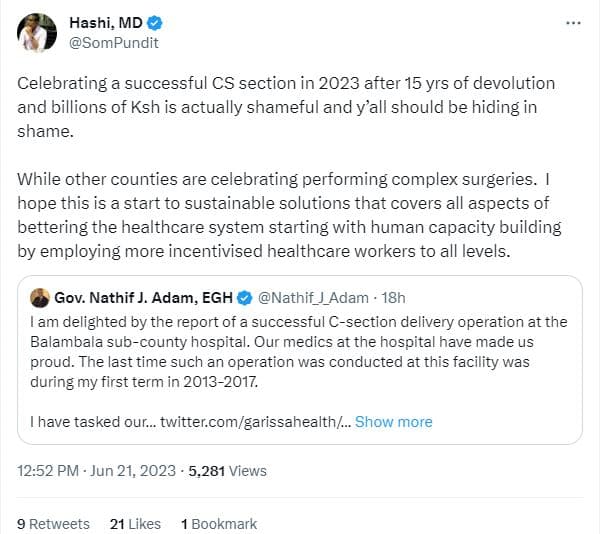The width and height of the screenshot is (609, 534).
Task: Expand quoted tweet with Show more
Action: click(393, 421)
